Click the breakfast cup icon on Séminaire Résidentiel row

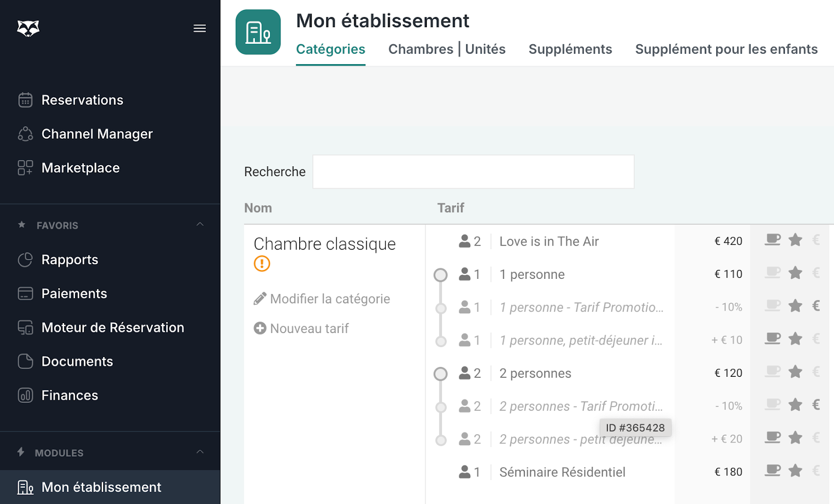point(772,471)
